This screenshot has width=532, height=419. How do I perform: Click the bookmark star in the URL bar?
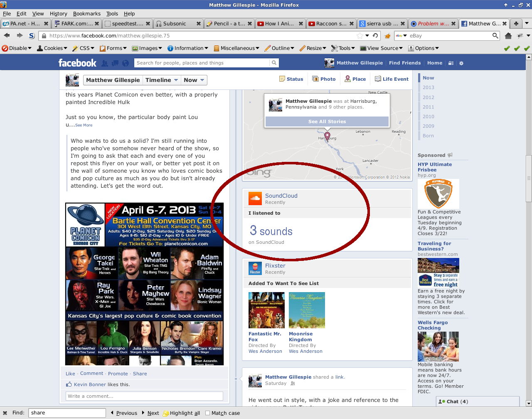click(x=360, y=36)
